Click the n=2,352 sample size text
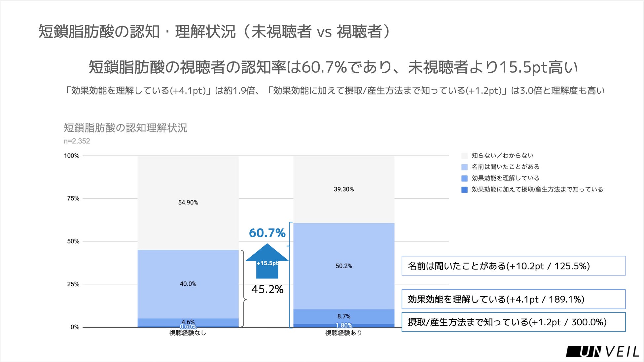The image size is (644, 362). point(77,141)
